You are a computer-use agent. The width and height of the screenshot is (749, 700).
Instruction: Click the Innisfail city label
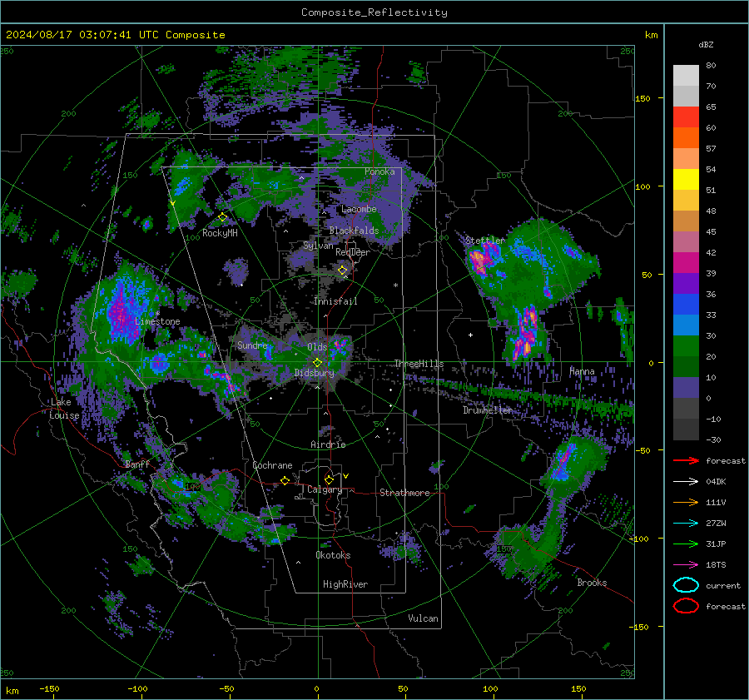335,301
